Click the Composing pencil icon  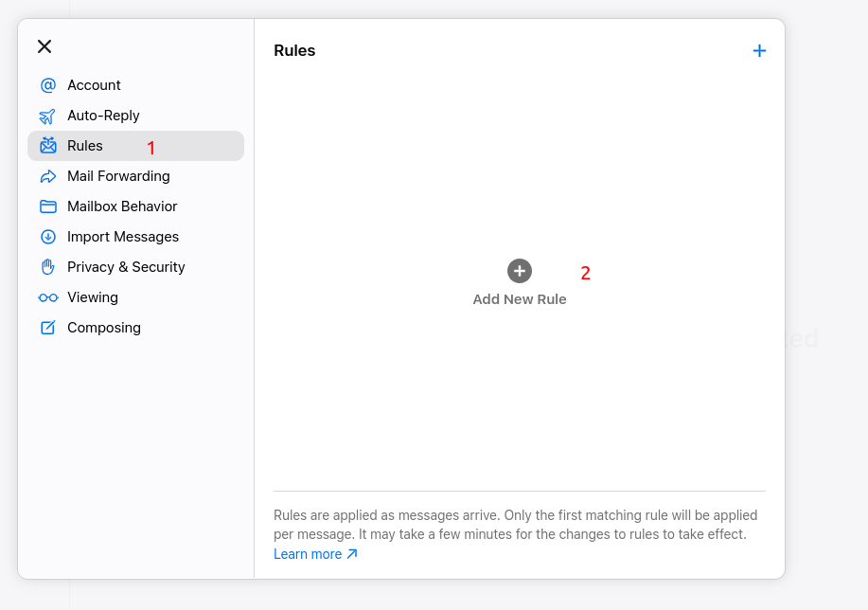pos(48,328)
